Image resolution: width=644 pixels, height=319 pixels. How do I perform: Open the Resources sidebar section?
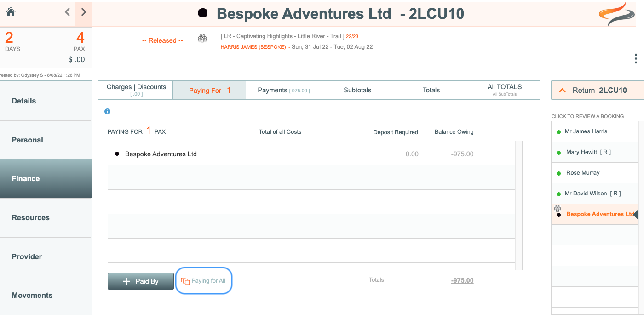pyautogui.click(x=46, y=218)
